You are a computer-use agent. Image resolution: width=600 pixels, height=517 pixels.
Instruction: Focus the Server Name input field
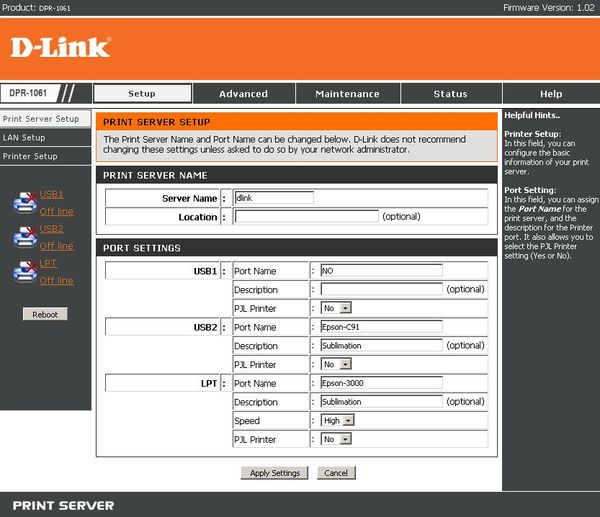[x=274, y=198]
